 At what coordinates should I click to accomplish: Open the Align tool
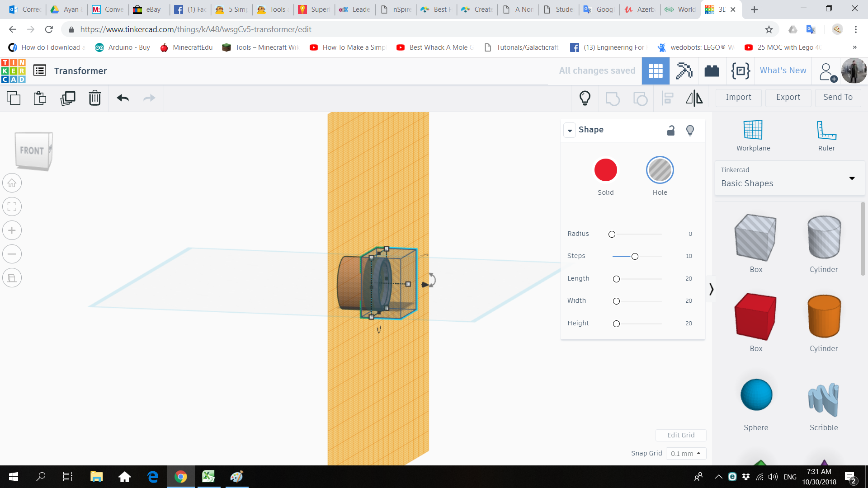(667, 98)
